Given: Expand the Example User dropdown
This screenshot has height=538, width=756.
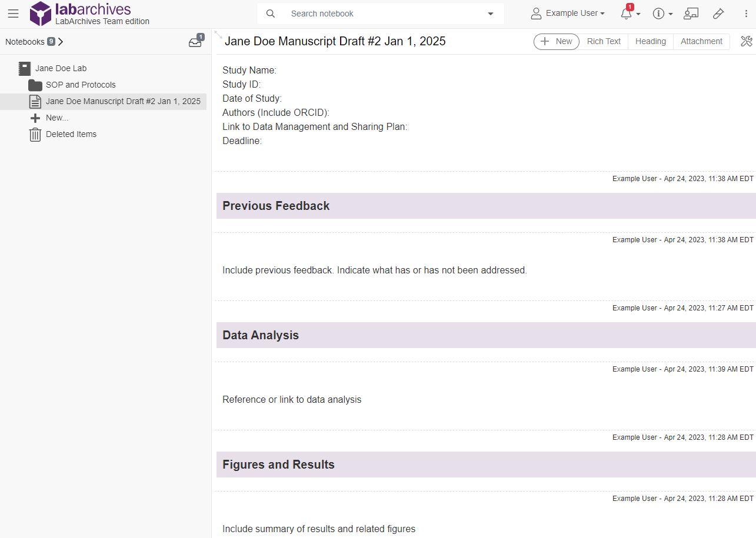Looking at the screenshot, I should click(567, 13).
